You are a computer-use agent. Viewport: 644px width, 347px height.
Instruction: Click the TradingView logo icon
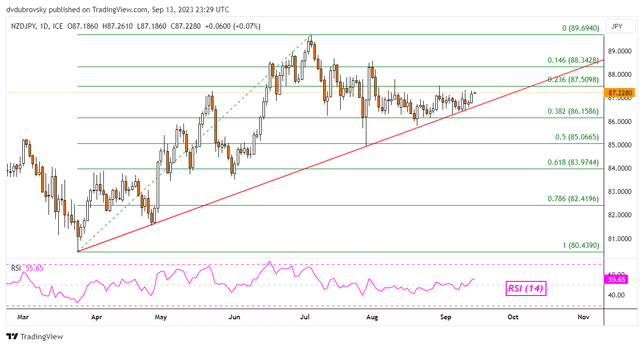point(12,336)
